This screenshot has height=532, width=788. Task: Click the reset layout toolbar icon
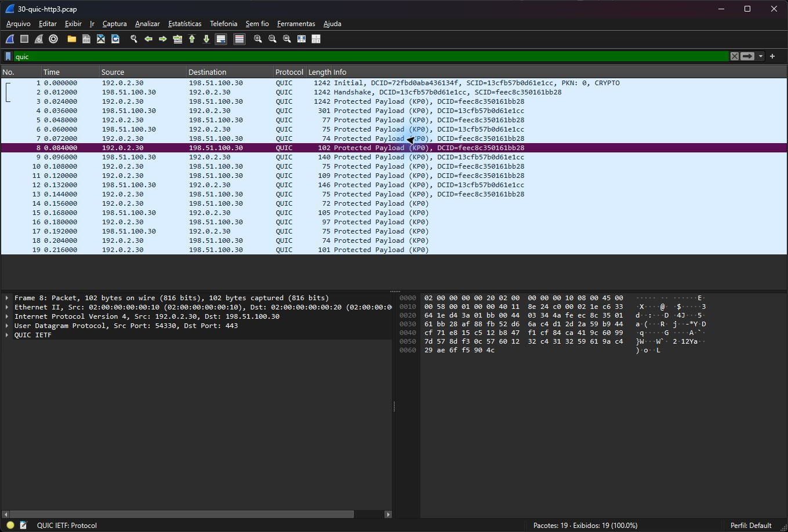tap(316, 39)
